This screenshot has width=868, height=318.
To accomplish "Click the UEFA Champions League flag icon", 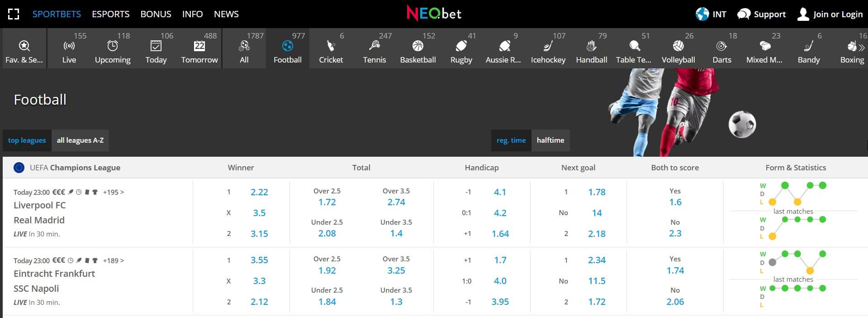I will click(x=19, y=168).
